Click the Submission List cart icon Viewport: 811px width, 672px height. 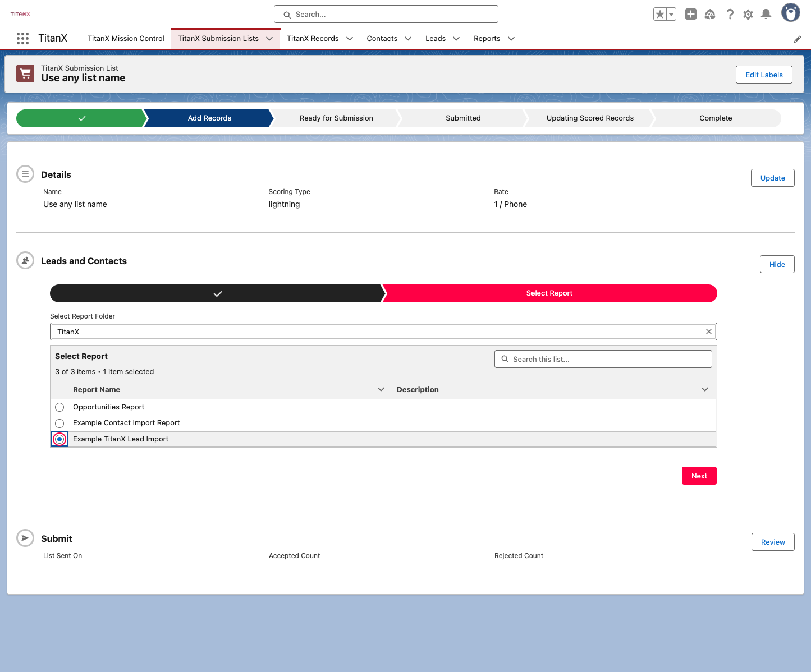coord(25,73)
